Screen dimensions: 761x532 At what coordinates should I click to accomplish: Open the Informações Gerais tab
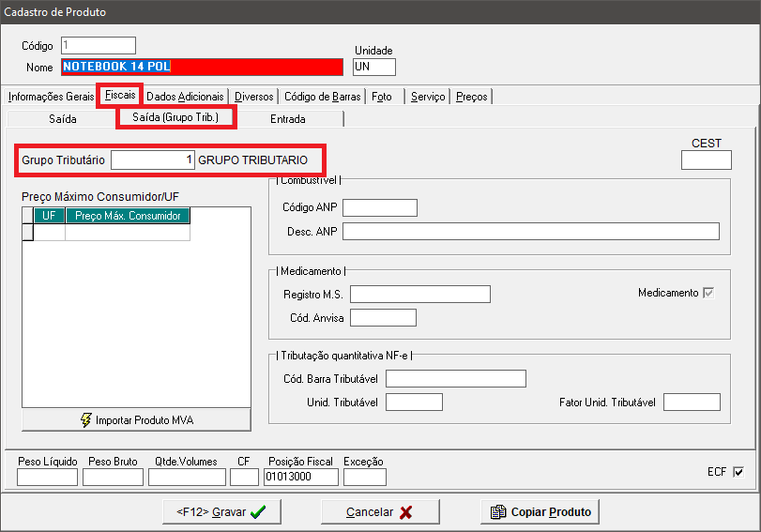coord(51,97)
